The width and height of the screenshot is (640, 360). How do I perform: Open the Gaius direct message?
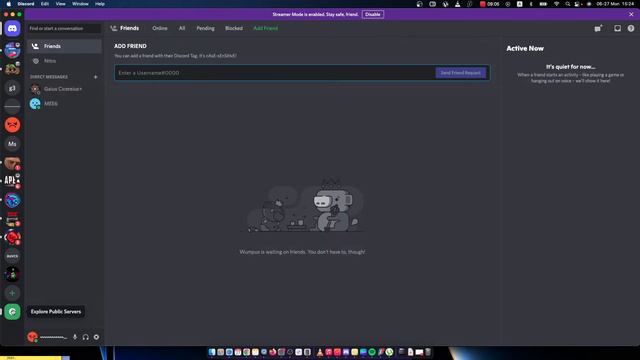coord(64,89)
